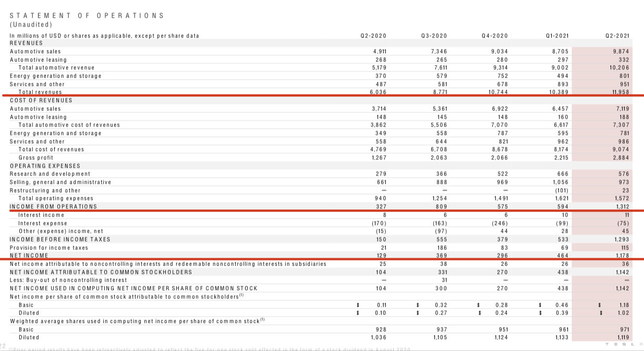Select Q2-2021 total operating expenses 1,572
Image resolution: width=644 pixels, height=351 pixels.
coord(622,198)
